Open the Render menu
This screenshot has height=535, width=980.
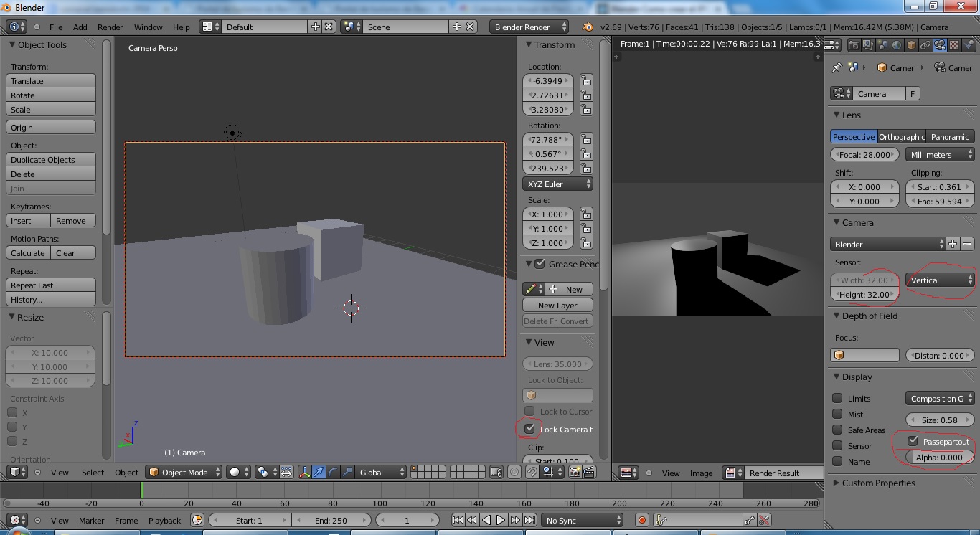coord(110,27)
